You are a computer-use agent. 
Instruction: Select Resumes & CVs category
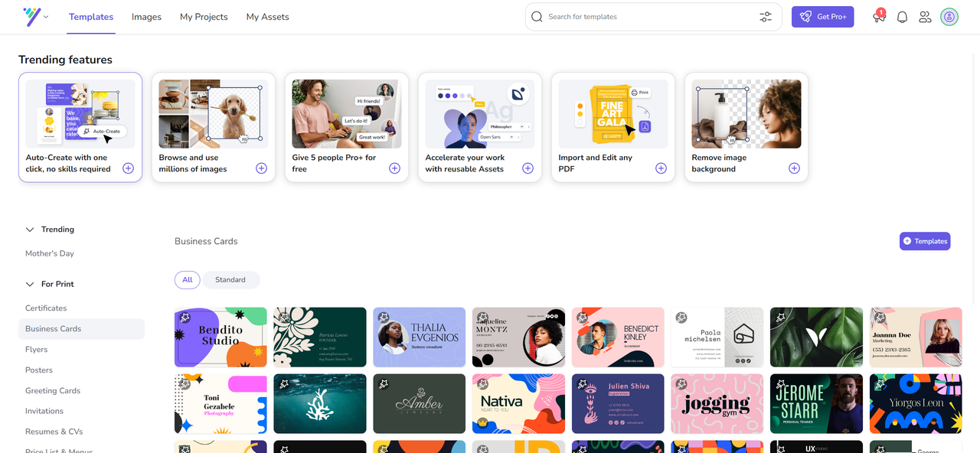54,432
